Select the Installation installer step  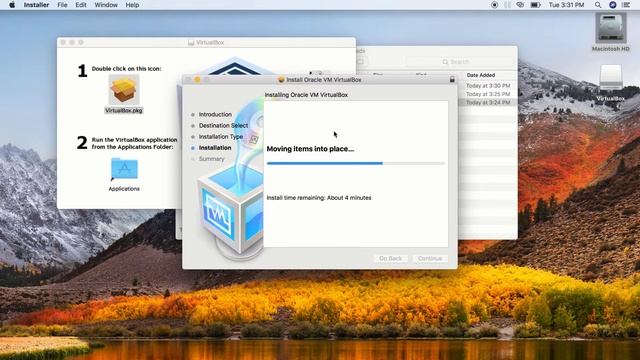click(x=215, y=147)
